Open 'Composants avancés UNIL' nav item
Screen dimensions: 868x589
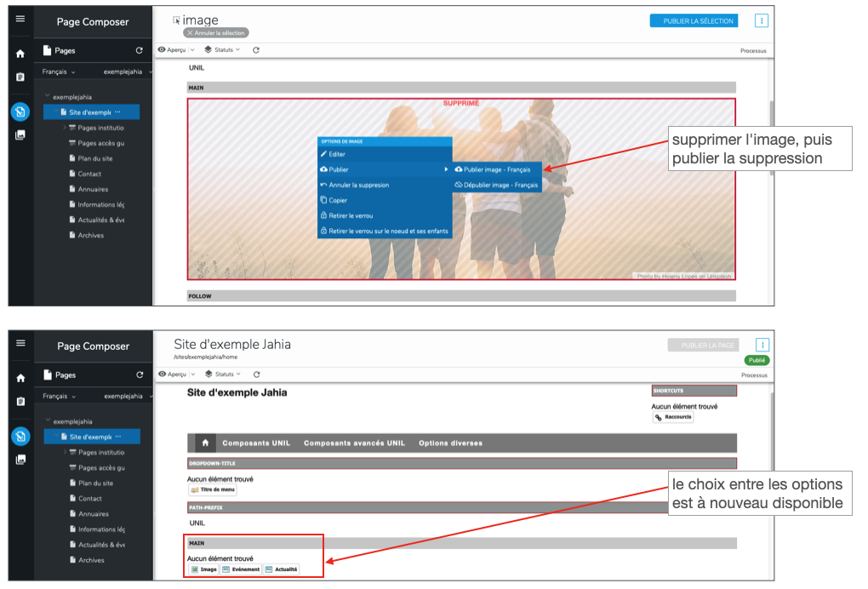click(354, 443)
